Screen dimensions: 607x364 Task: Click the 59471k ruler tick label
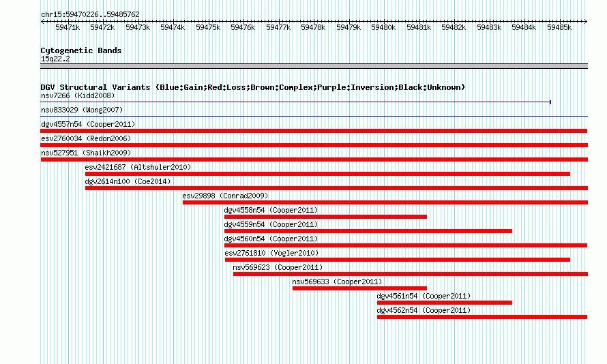point(68,27)
